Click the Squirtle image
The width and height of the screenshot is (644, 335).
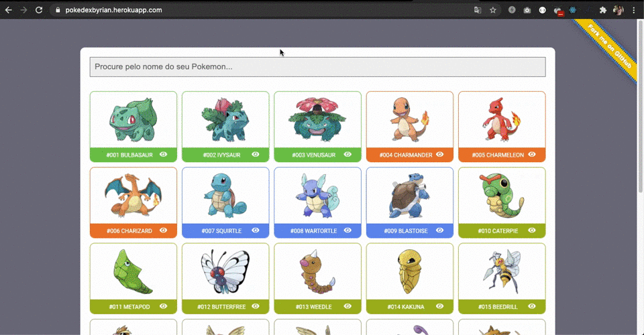225,195
